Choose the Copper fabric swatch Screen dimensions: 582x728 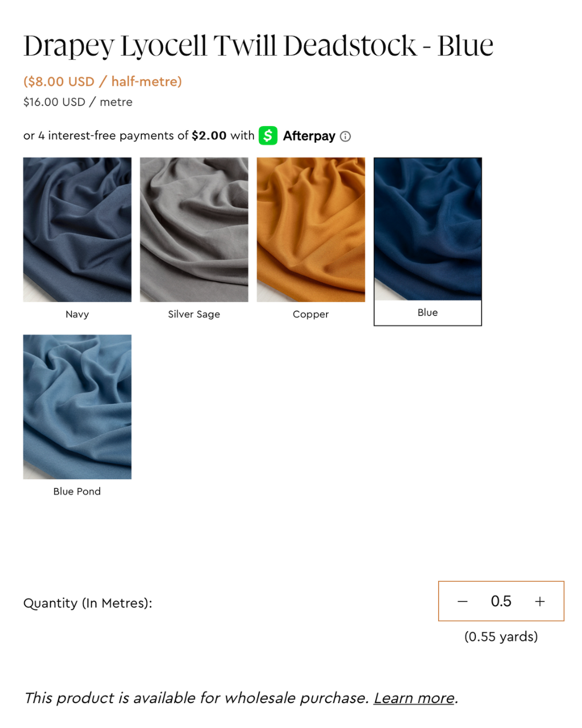point(311,230)
